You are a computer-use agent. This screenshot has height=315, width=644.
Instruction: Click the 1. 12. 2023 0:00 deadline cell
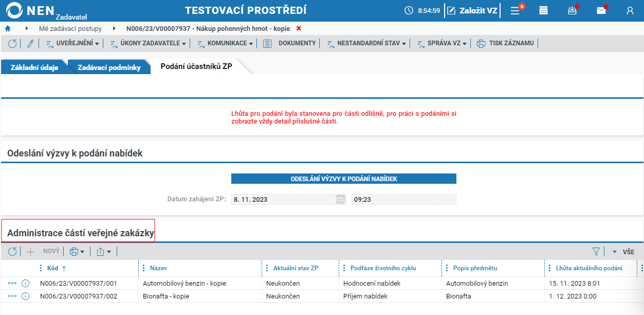[573, 296]
